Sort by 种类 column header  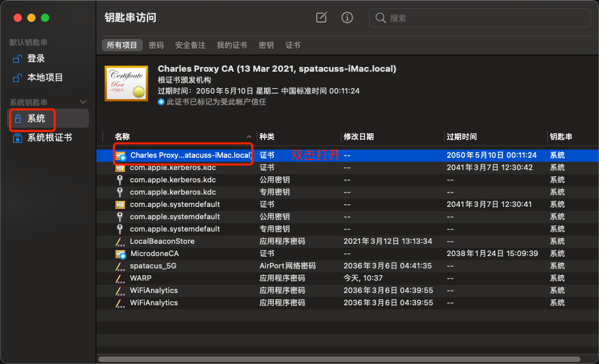click(266, 137)
